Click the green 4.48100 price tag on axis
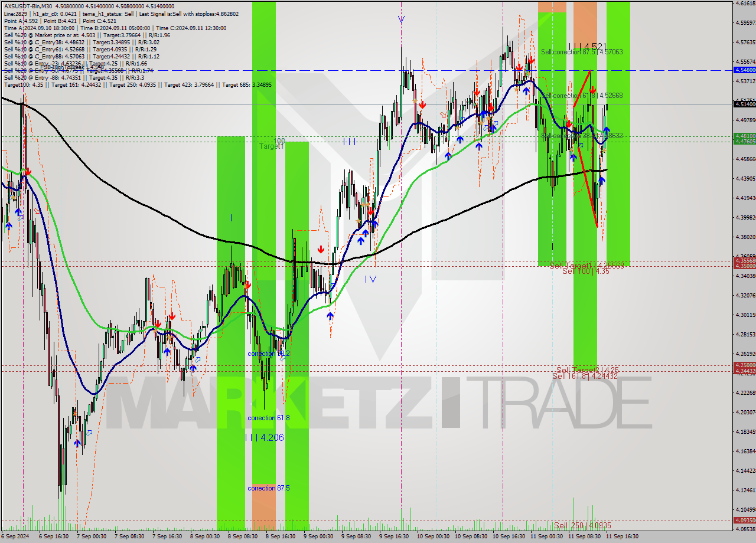 [744, 136]
